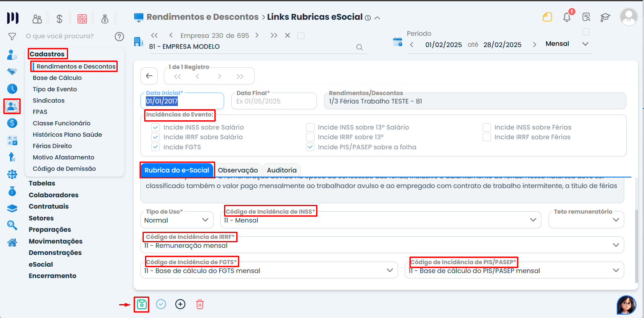Collapse the Cadastros menu section
This screenshot has width=644, height=318.
(47, 54)
